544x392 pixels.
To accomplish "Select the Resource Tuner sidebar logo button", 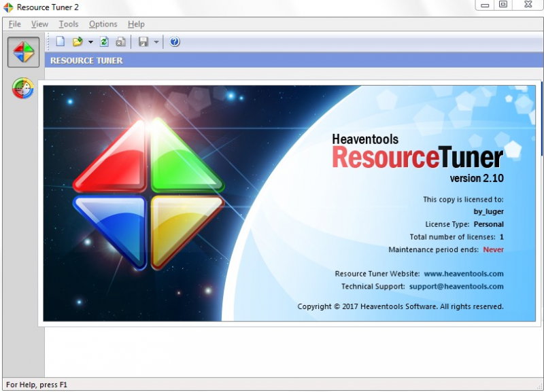I will click(23, 52).
